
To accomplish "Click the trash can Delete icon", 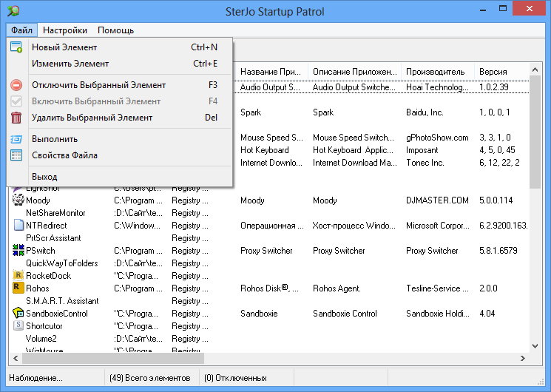I will pos(16,118).
